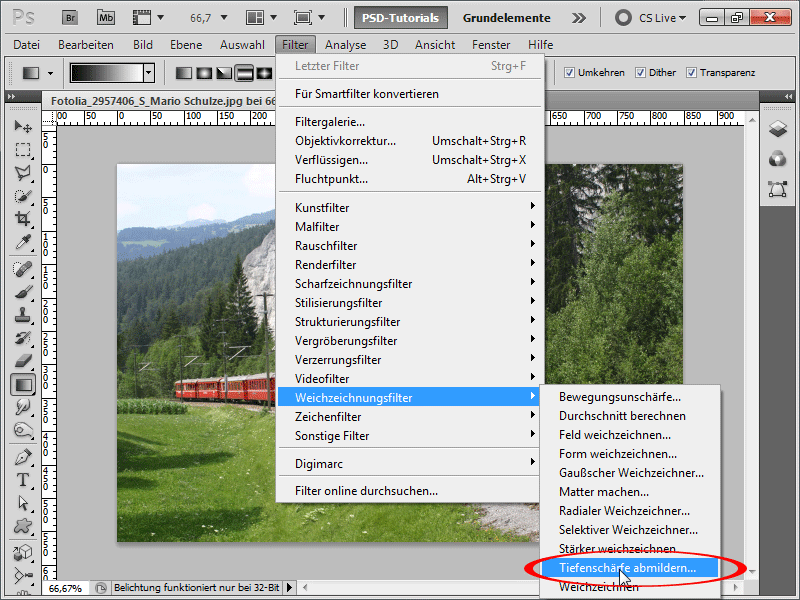Screen dimensions: 800x600
Task: Open the Datei menu
Action: coord(27,45)
